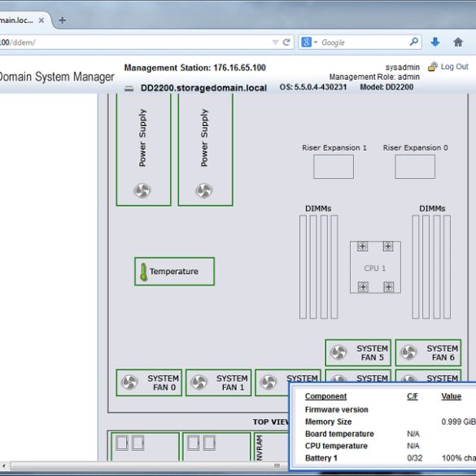Click the bottom-left CPU 1 screw icon

(x=363, y=287)
